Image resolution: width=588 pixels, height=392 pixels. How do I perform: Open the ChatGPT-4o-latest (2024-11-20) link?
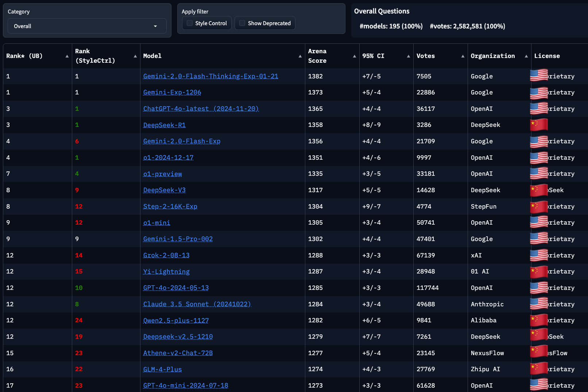(201, 109)
